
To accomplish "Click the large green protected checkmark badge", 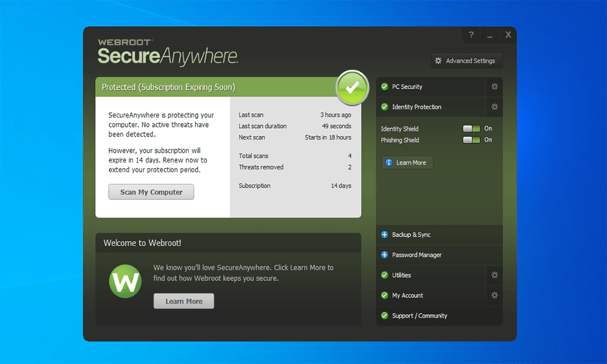I will coord(352,88).
